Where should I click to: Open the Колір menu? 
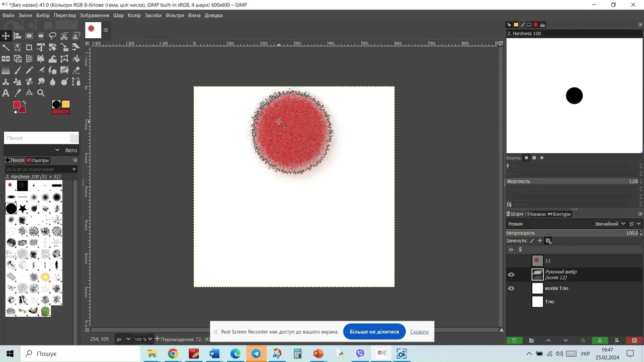134,15
